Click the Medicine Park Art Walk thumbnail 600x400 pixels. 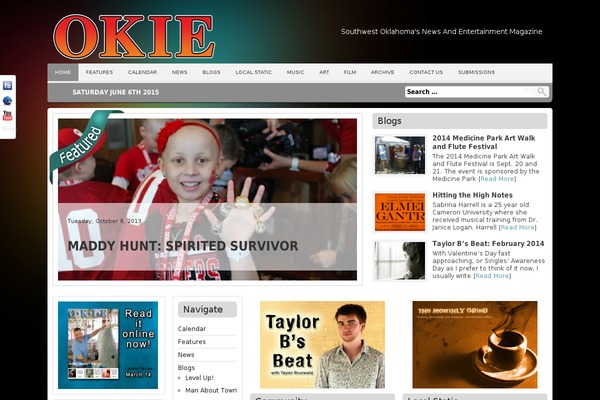(x=400, y=155)
